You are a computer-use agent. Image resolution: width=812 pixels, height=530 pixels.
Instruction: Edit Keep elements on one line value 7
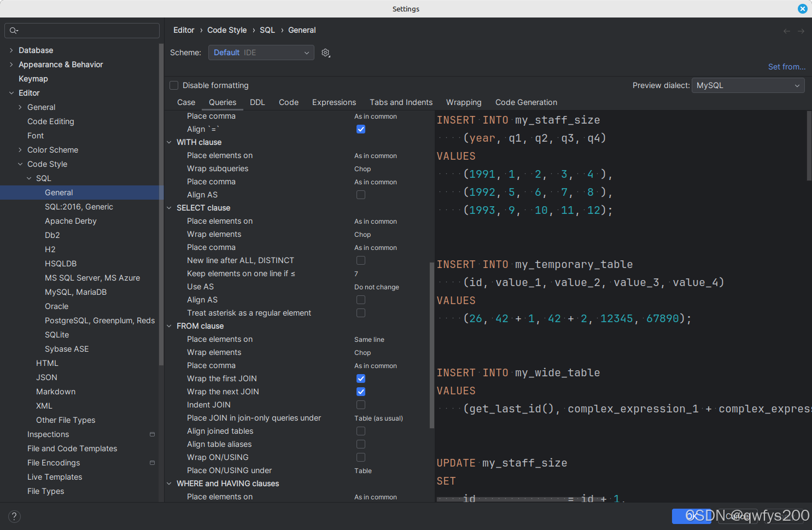pos(356,274)
